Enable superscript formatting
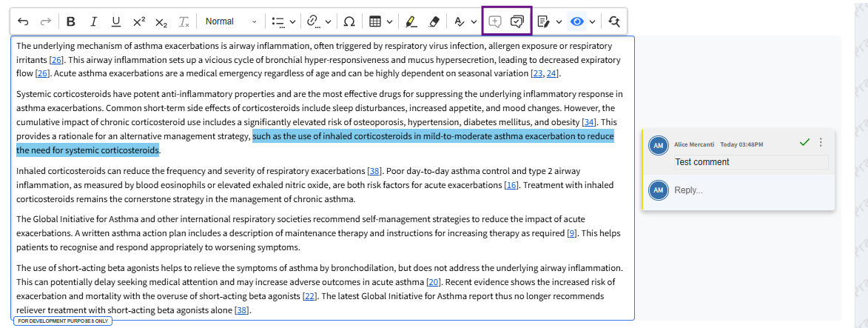Screen dimensions: 868x328 [138, 21]
